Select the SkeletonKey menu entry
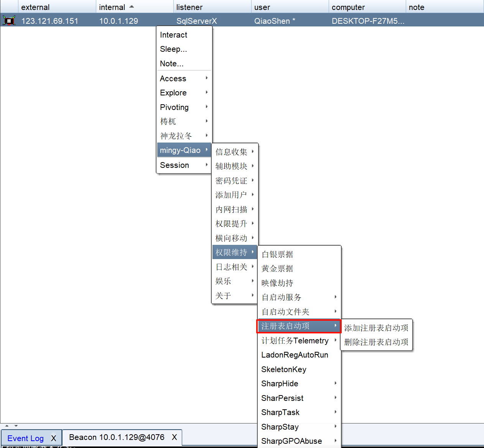 [x=284, y=369]
